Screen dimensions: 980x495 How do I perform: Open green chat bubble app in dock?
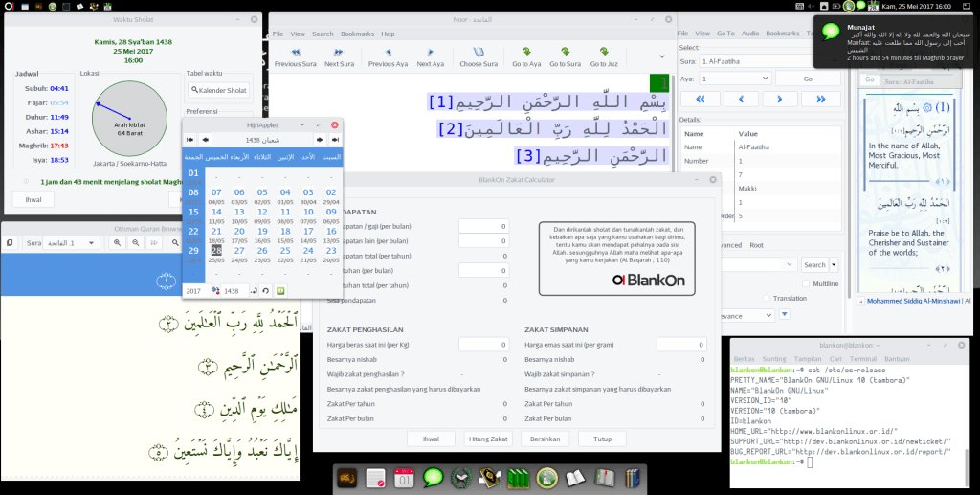[x=433, y=478]
